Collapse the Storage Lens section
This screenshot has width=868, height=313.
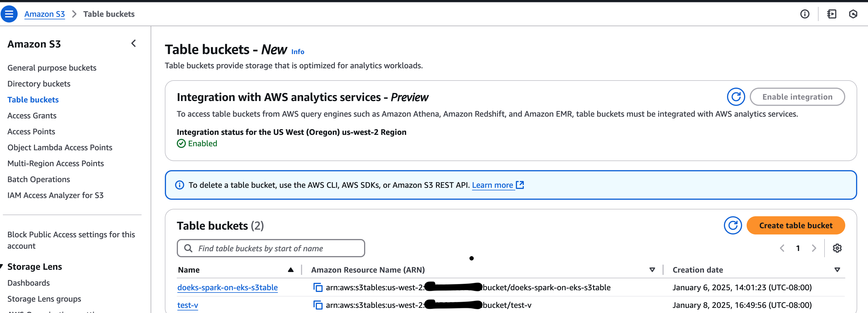click(x=2, y=266)
